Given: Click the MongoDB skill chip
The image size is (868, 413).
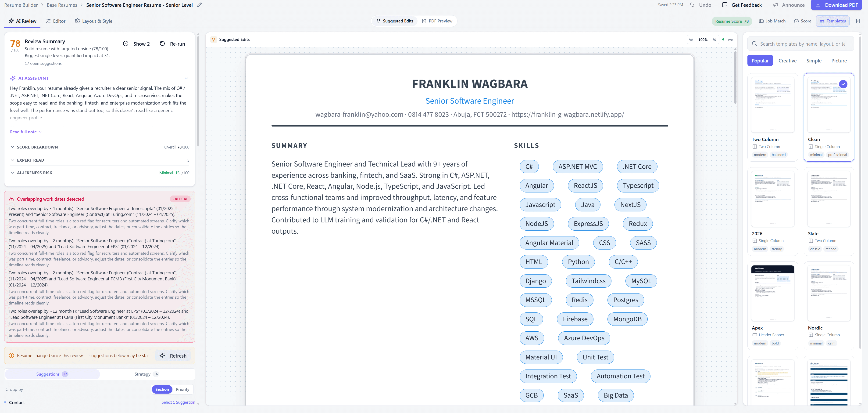Looking at the screenshot, I should point(627,319).
